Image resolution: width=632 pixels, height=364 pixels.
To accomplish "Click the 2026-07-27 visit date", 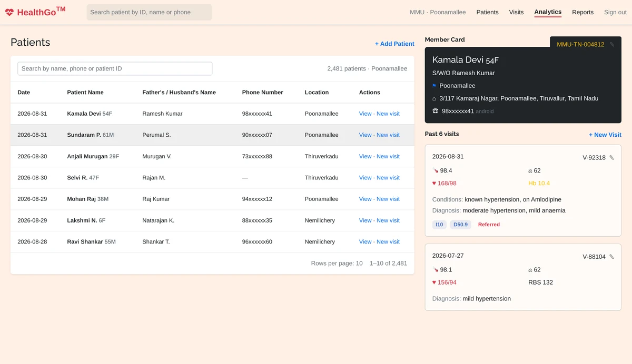I will click(x=448, y=256).
